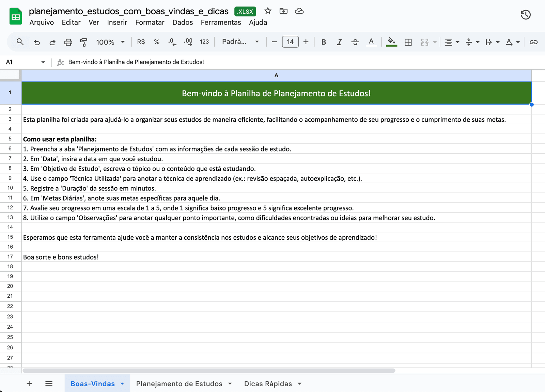The image size is (545, 392).
Task: Open the name box dropdown arrow
Action: pos(43,62)
